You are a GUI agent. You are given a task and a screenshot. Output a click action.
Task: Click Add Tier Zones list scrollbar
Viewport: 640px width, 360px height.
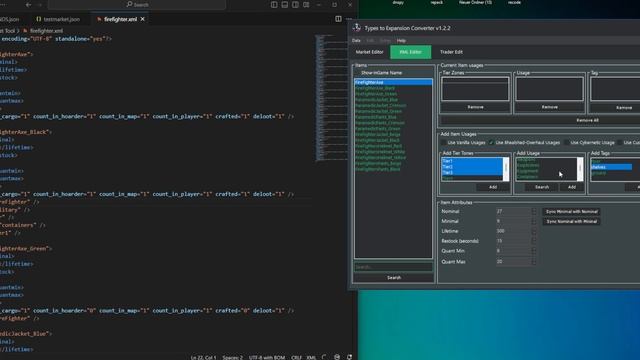click(506, 169)
